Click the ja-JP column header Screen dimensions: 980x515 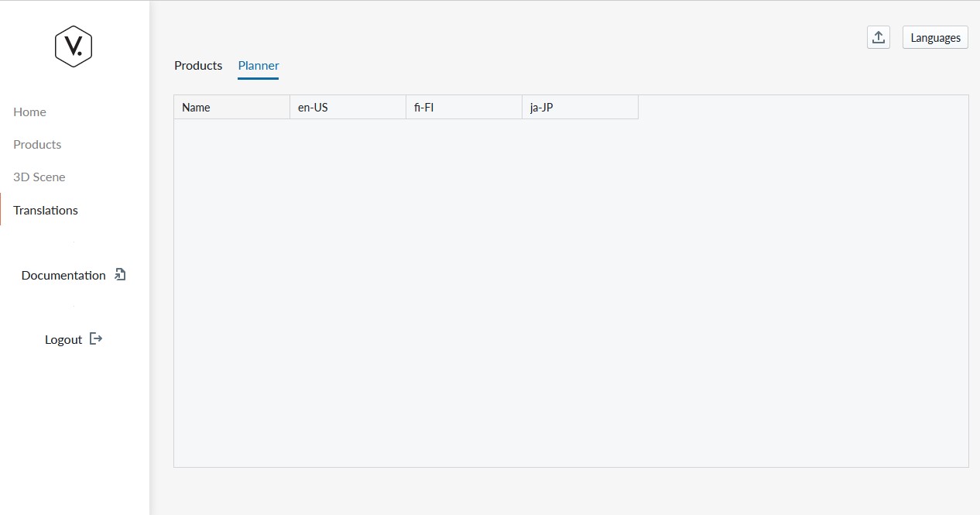click(581, 108)
